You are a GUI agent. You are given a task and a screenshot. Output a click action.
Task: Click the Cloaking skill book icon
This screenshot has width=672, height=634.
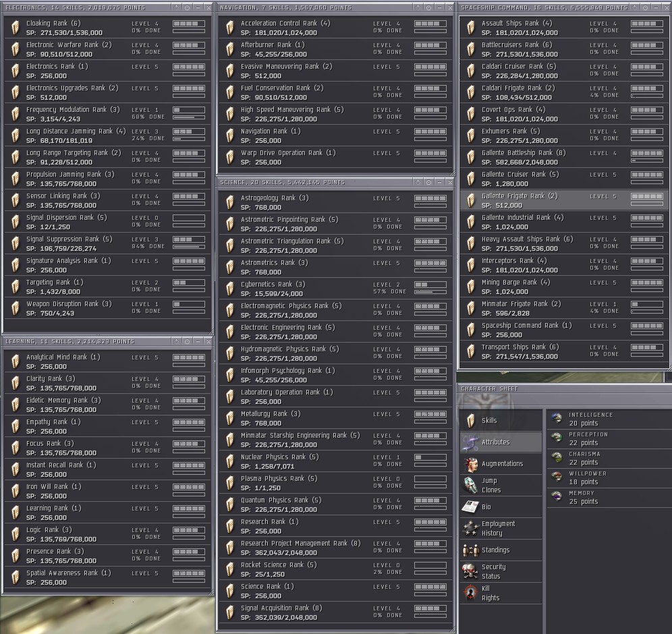(x=16, y=28)
